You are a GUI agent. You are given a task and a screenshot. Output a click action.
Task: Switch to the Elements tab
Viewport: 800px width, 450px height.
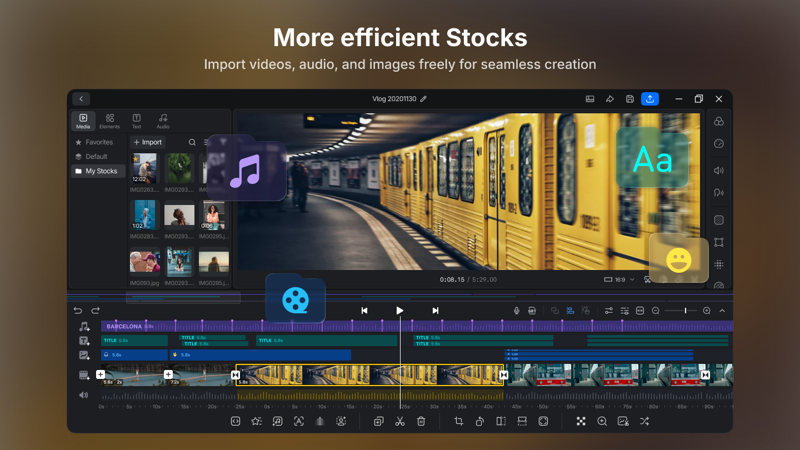[109, 121]
